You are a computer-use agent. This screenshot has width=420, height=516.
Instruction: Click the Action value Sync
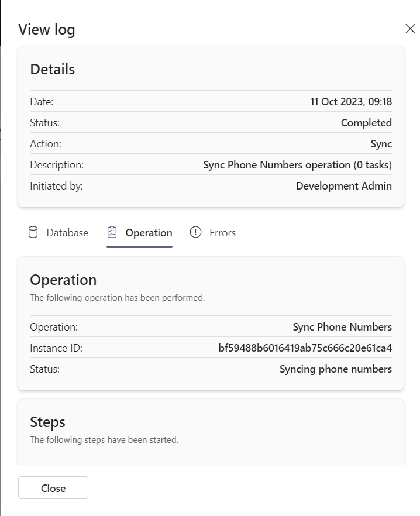tap(381, 144)
